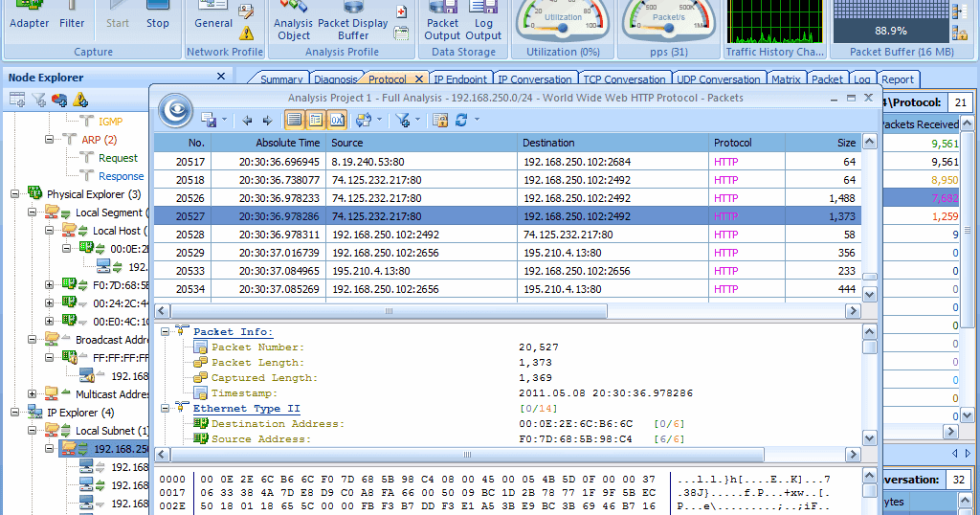Toggle the hex view pane
The height and width of the screenshot is (515, 980).
pos(337,120)
